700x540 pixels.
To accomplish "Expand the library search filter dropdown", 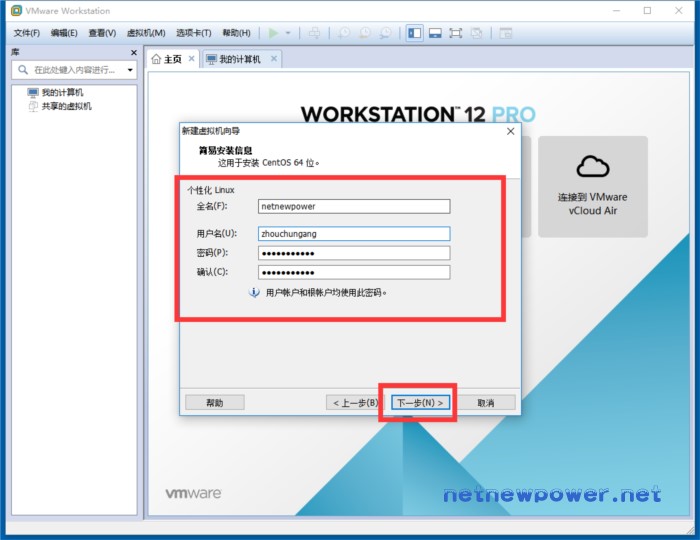I will pos(130,70).
